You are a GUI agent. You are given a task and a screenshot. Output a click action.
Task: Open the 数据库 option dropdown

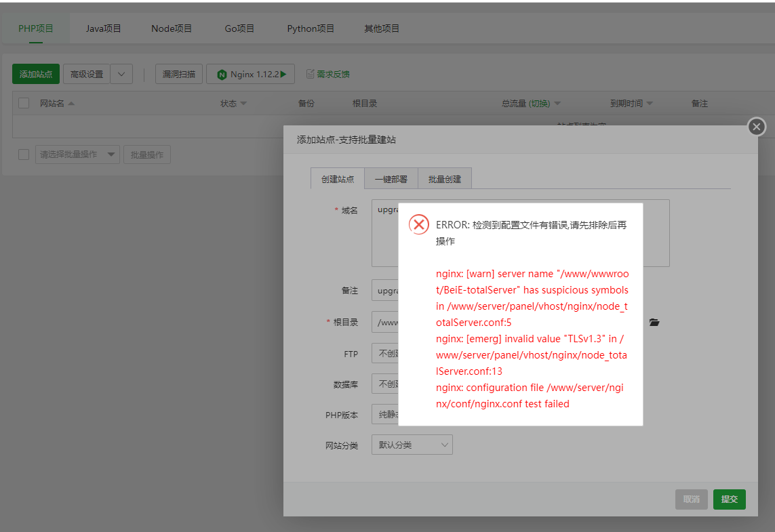385,384
